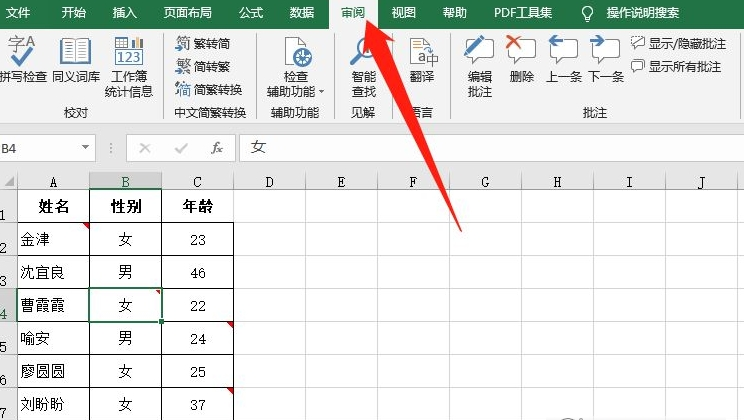The width and height of the screenshot is (744, 420).
Task: Select the 年龄 header cell
Action: 197,206
